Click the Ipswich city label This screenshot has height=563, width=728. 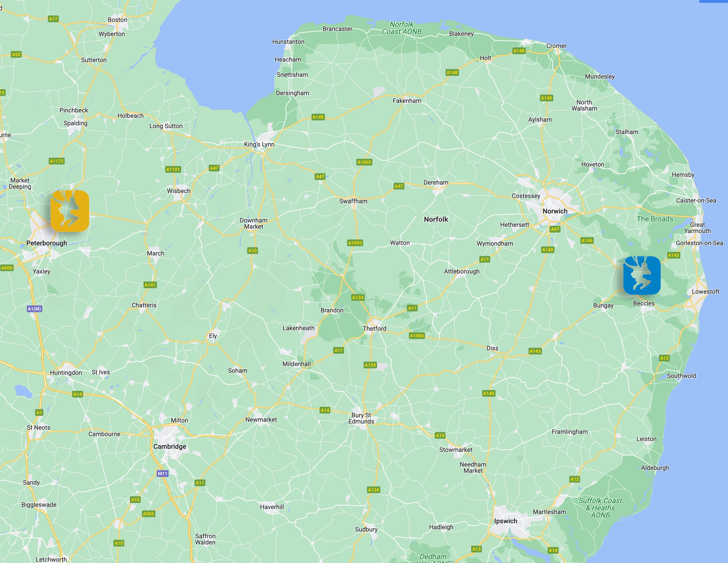pos(506,521)
